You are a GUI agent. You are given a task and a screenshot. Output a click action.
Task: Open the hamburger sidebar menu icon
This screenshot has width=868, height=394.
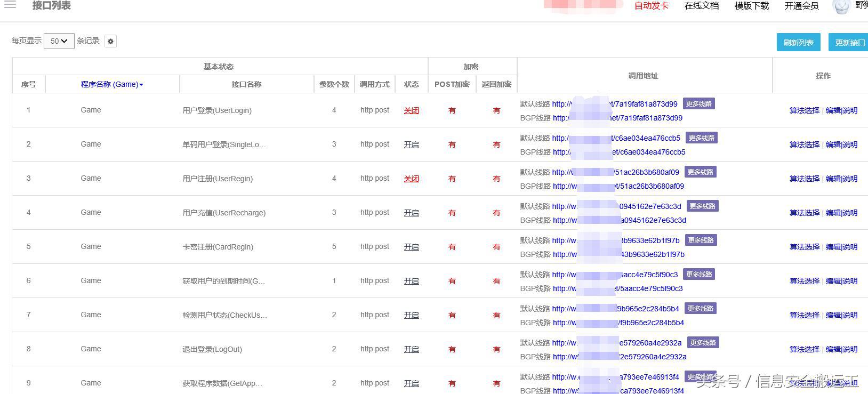click(10, 5)
